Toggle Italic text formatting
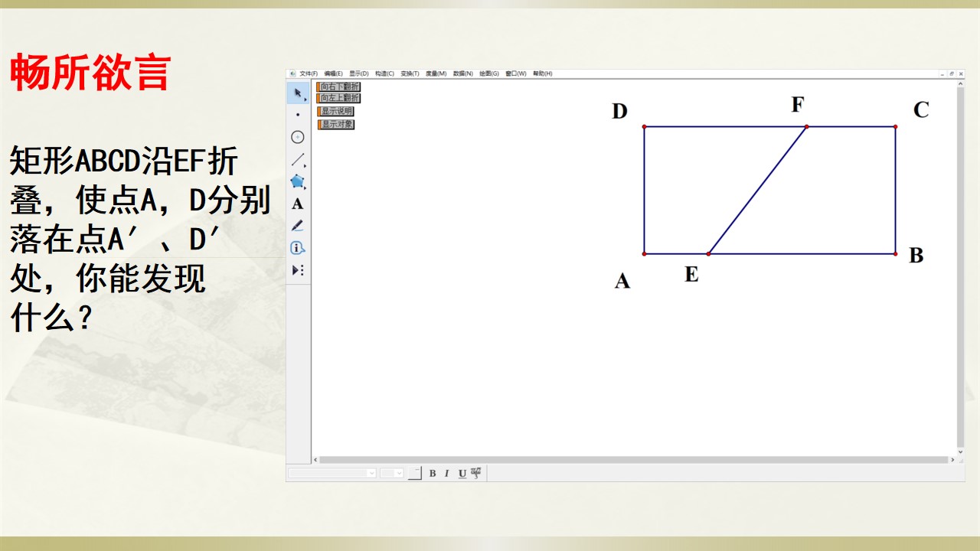The height and width of the screenshot is (551, 980). click(447, 473)
